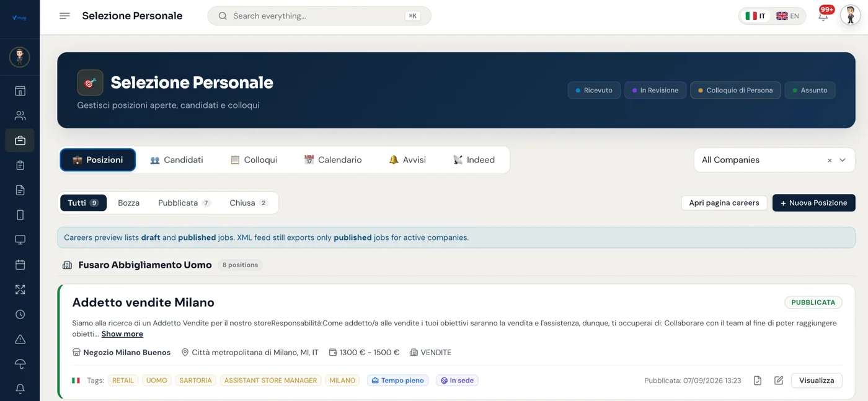This screenshot has width=868, height=401.
Task: Click the crossed arrows icon in sidebar
Action: click(20, 289)
